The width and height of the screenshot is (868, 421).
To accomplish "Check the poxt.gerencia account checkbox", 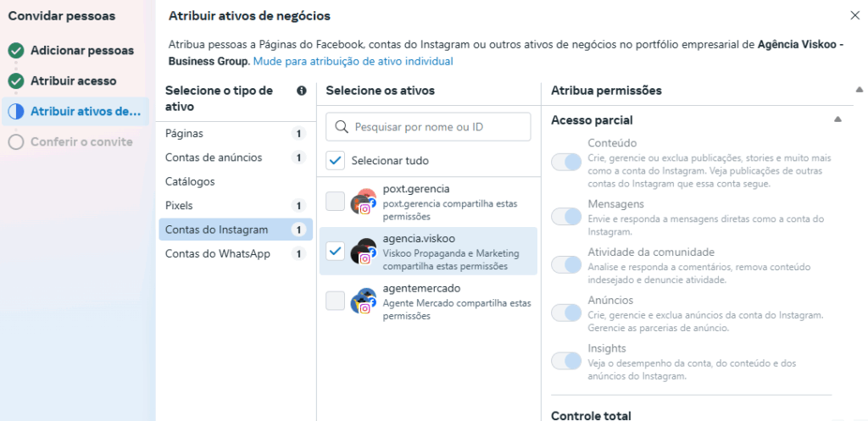I will tap(335, 202).
